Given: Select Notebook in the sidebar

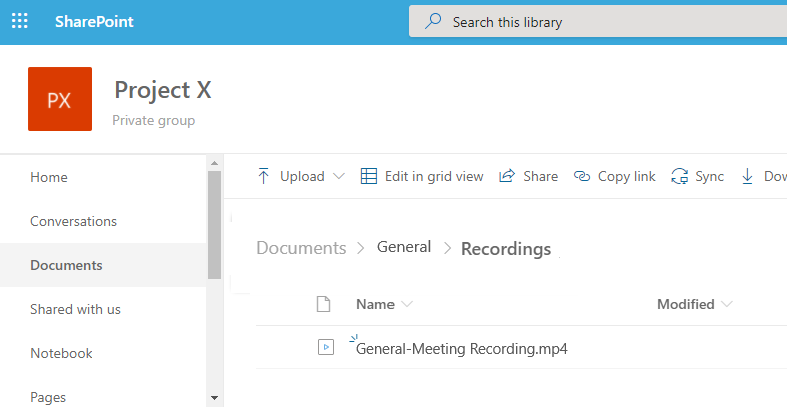Looking at the screenshot, I should point(61,353).
